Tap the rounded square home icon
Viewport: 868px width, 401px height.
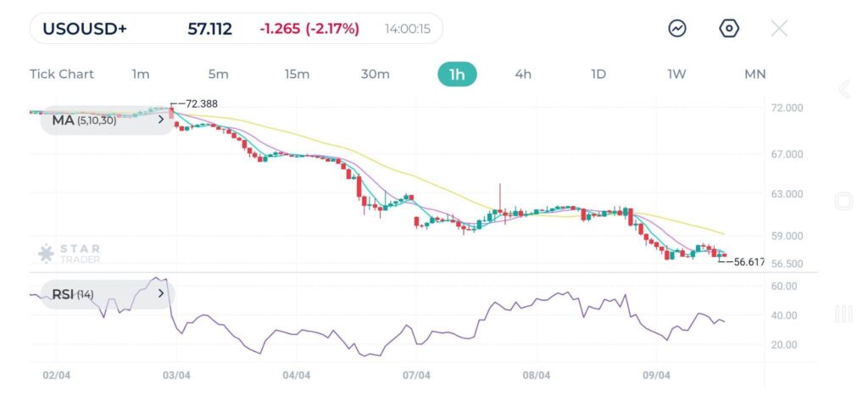pos(843,201)
